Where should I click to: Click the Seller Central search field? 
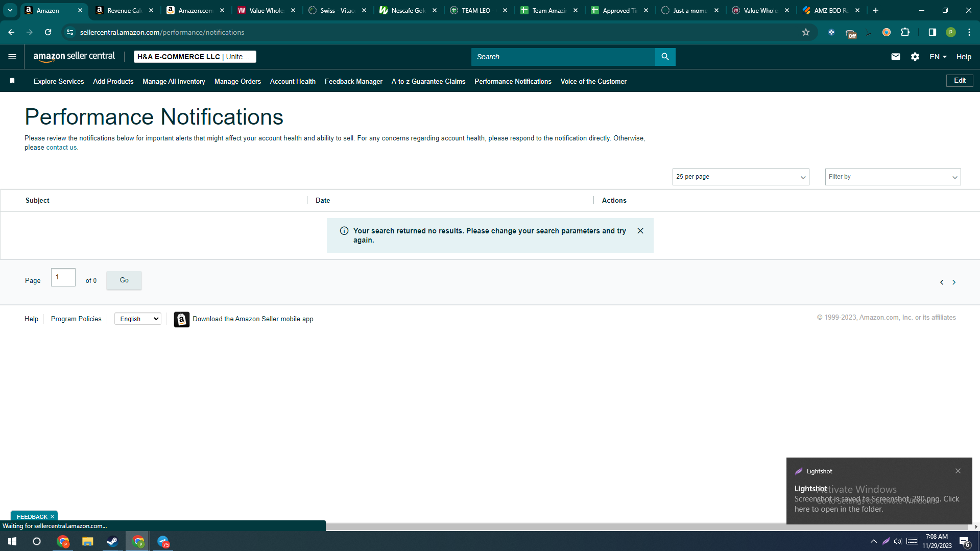[563, 57]
